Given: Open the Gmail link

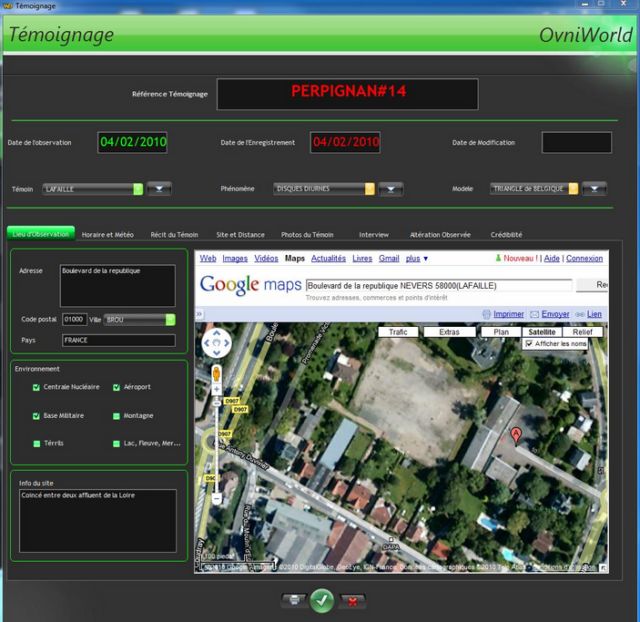Looking at the screenshot, I should (x=389, y=258).
